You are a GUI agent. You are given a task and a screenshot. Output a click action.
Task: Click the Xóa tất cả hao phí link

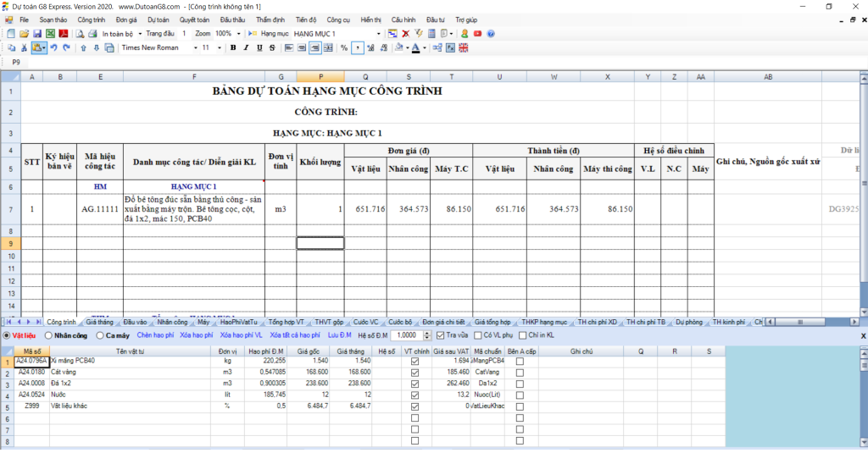point(296,335)
